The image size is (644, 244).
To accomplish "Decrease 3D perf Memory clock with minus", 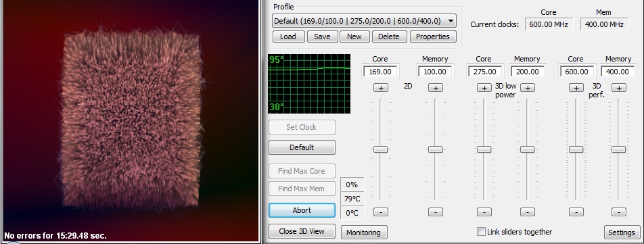I will tap(618, 212).
